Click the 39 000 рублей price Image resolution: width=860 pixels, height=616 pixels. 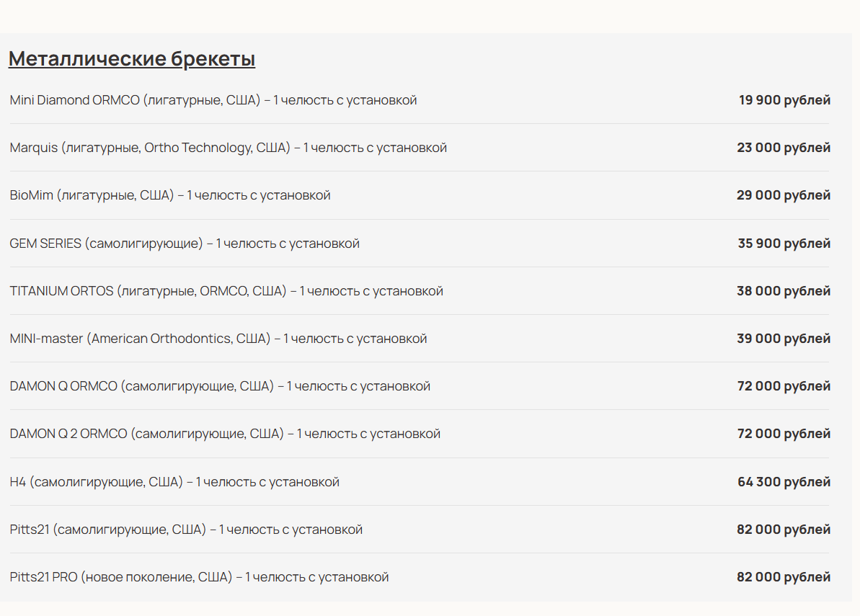click(x=784, y=339)
